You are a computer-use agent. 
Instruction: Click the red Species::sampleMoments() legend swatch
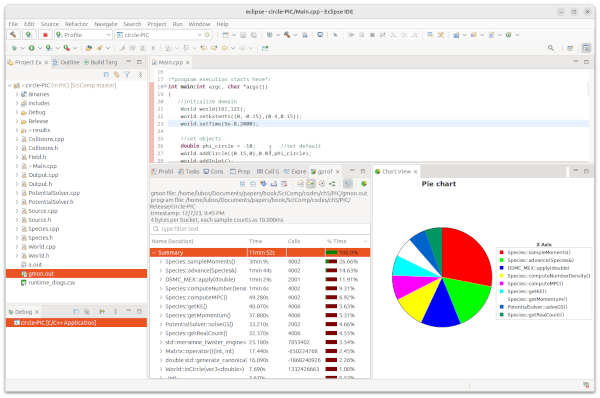pyautogui.click(x=501, y=252)
